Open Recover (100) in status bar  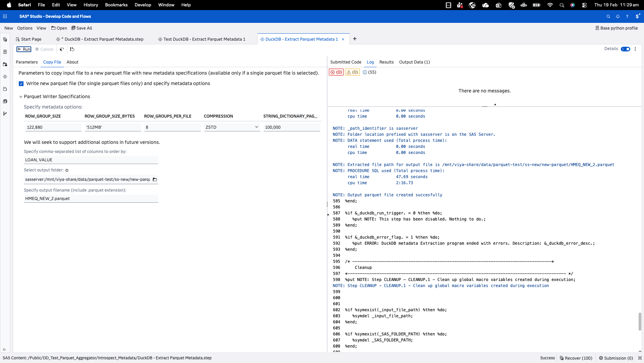(576, 358)
